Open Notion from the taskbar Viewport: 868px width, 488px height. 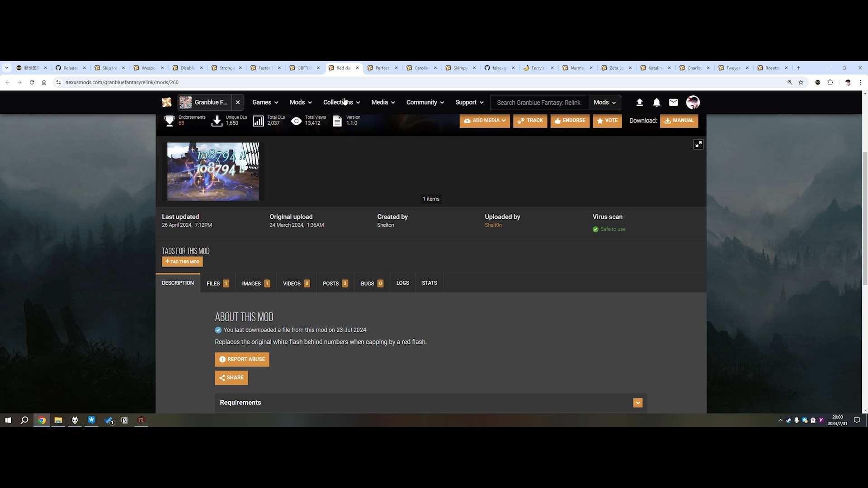tap(125, 420)
